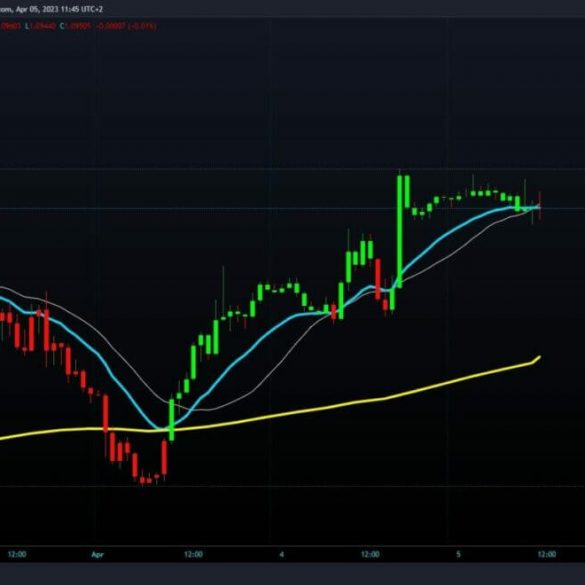
Task: Click the '5' date label on time axis
Action: pos(459,554)
